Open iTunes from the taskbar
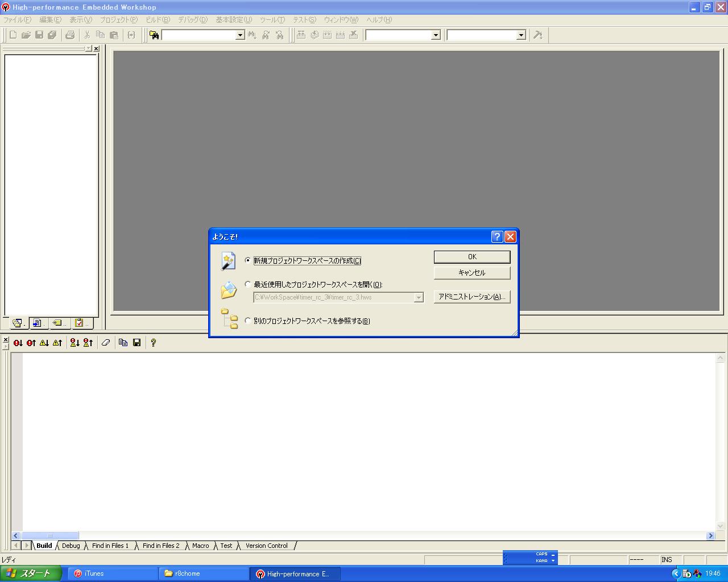This screenshot has height=582, width=728. coord(113,573)
